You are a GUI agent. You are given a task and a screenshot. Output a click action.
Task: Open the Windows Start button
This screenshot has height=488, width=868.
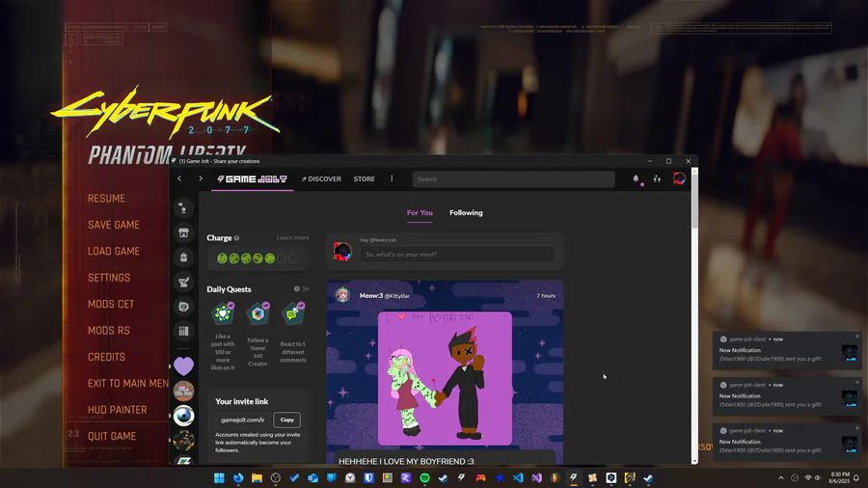[219, 478]
